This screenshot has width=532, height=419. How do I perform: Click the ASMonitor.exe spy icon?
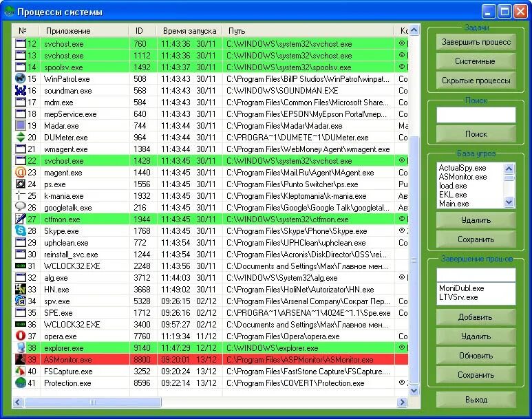21,360
